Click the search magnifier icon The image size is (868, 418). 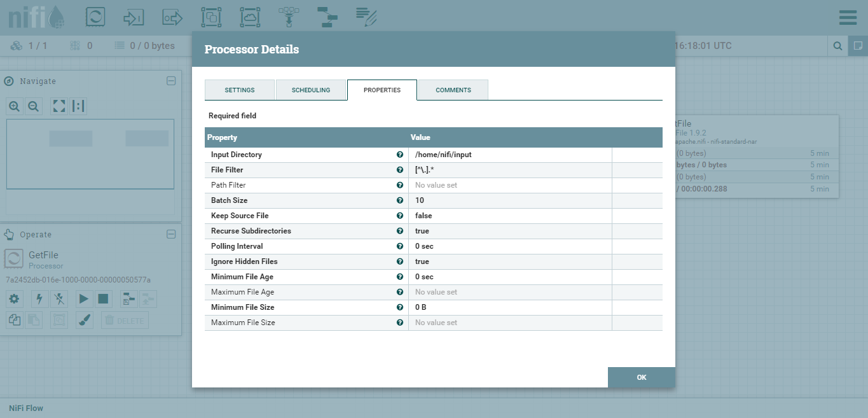tap(838, 46)
